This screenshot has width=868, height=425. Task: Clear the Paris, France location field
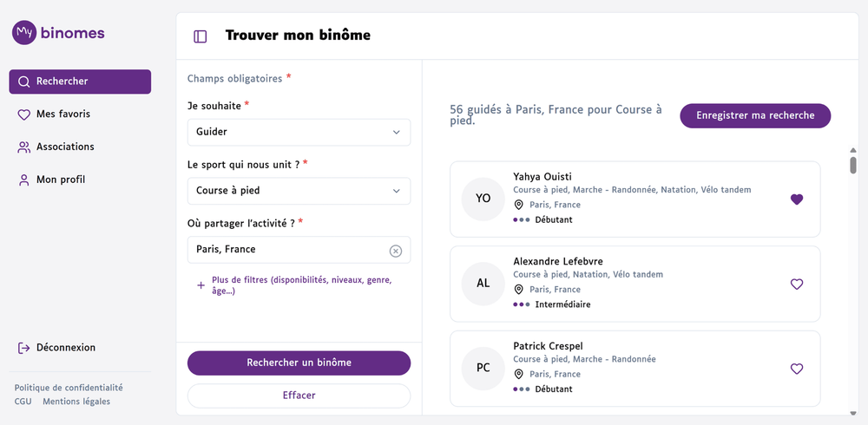[x=396, y=251]
